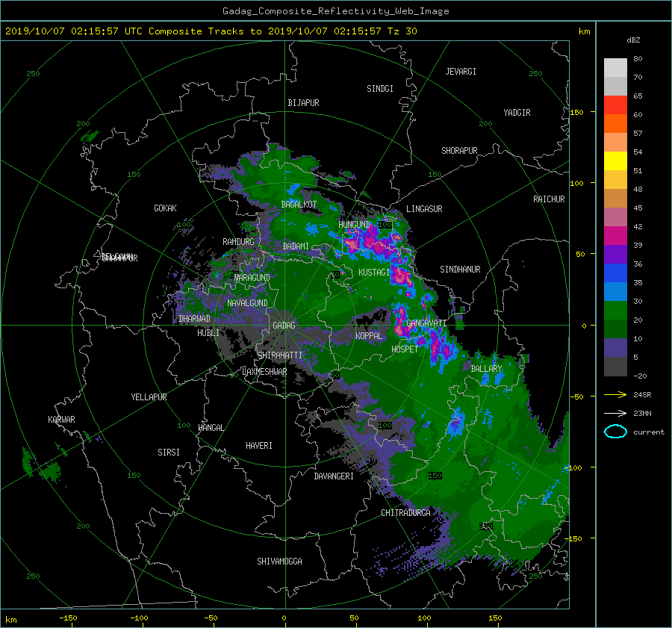Click the LAXMESHWAR city label
This screenshot has height=628, width=672.
coord(264,372)
